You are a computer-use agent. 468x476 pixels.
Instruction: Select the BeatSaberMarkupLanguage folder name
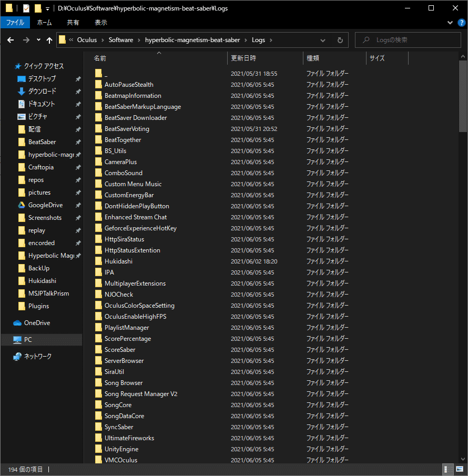click(x=143, y=107)
